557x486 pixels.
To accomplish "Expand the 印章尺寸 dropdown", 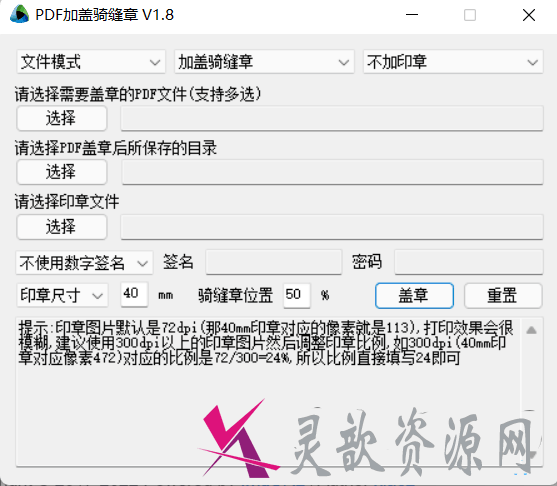I will pyautogui.click(x=62, y=295).
